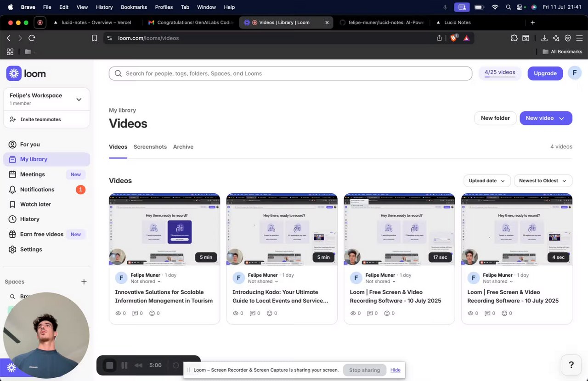588x381 pixels.
Task: Select the Videos tab
Action: coord(118,147)
